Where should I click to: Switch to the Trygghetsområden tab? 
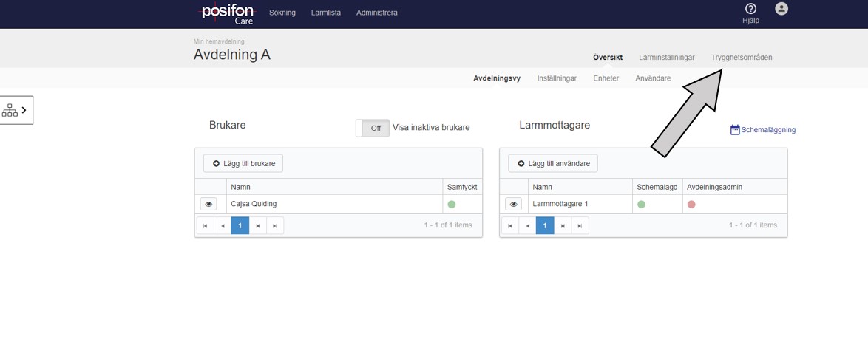point(742,57)
